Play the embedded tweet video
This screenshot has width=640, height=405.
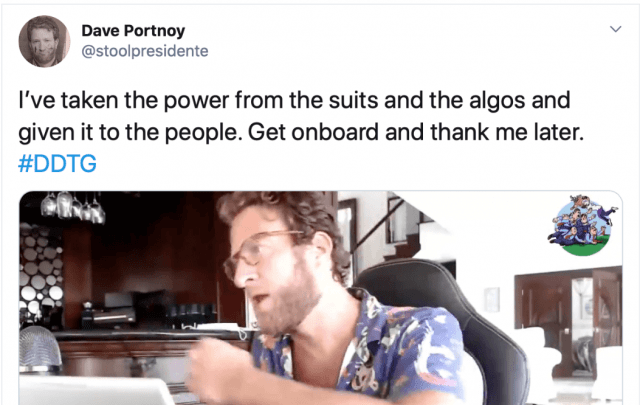pos(320,298)
